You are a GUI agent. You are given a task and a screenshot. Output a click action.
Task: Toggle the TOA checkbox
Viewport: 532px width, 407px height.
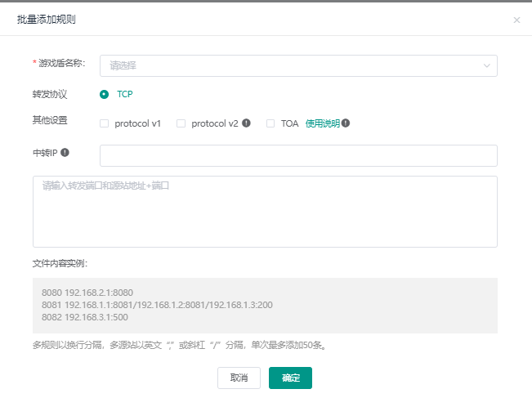pyautogui.click(x=270, y=123)
